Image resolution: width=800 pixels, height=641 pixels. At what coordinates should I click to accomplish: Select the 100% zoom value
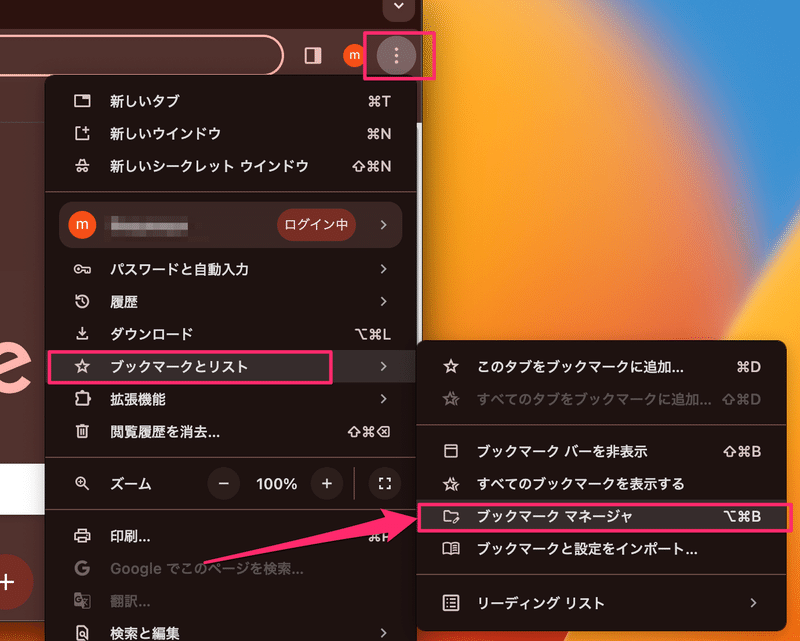[x=277, y=484]
